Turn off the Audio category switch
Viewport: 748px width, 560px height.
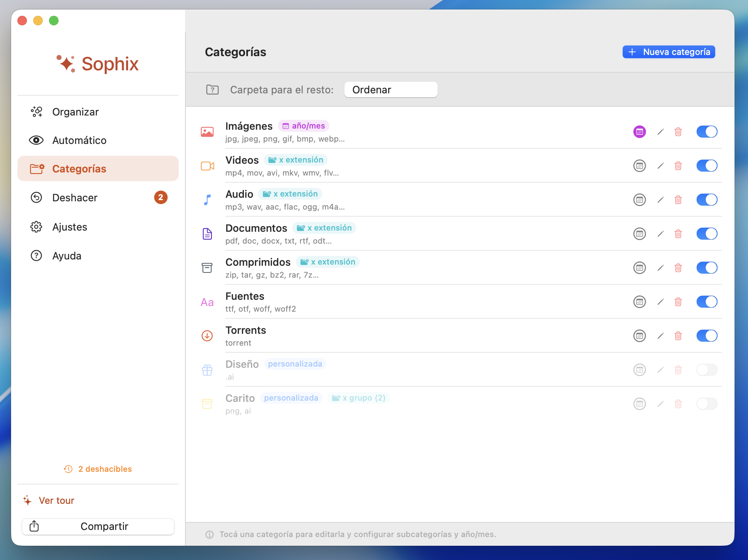tap(707, 200)
